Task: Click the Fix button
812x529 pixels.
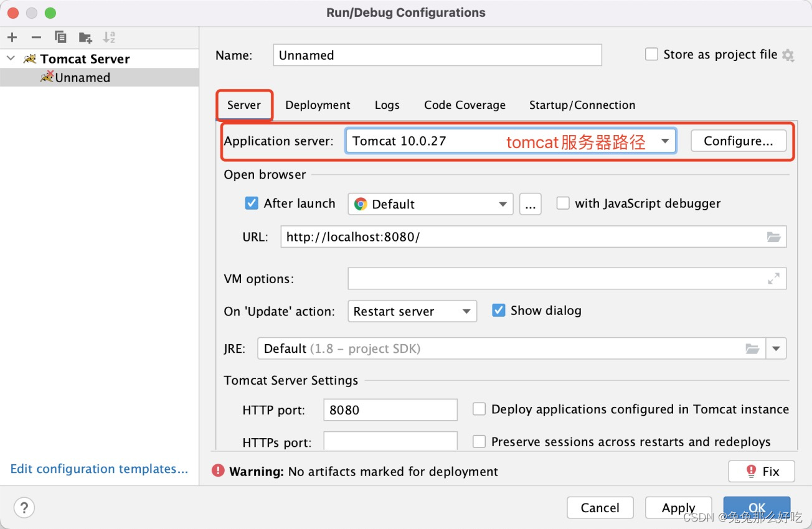Action: coord(762,471)
